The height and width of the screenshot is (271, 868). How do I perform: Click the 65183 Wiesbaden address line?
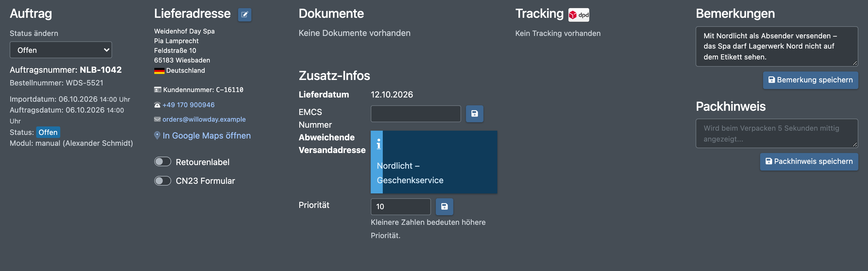pyautogui.click(x=182, y=60)
